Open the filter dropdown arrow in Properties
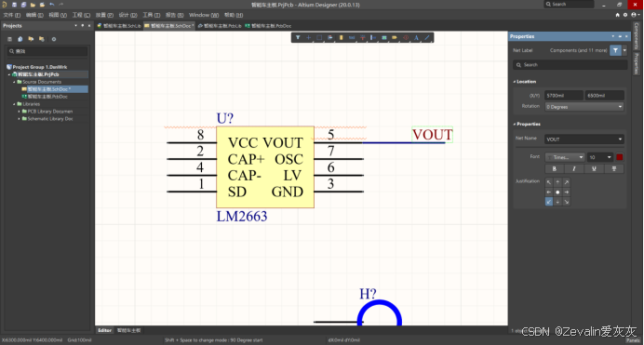Viewport: 644px width, 345px height. point(624,50)
